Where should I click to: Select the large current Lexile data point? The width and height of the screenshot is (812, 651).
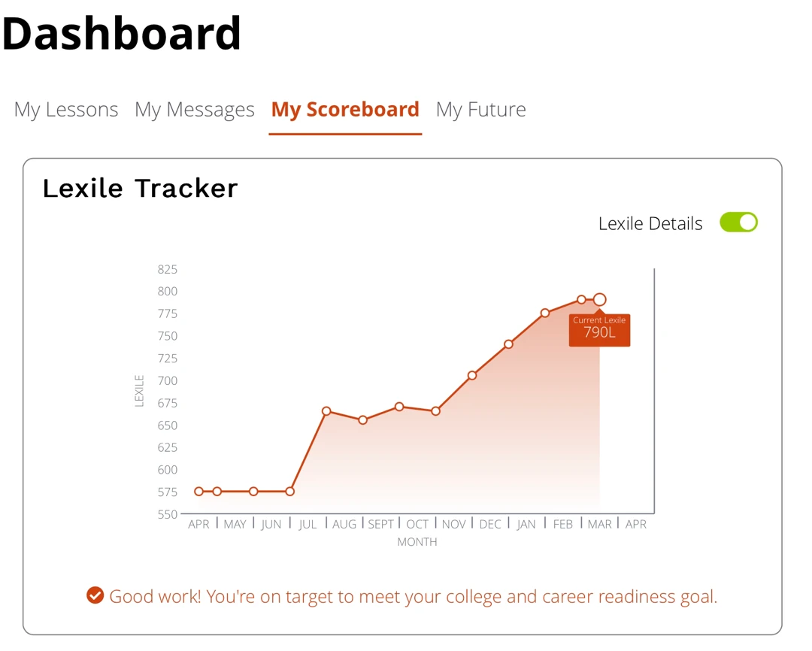click(x=600, y=299)
